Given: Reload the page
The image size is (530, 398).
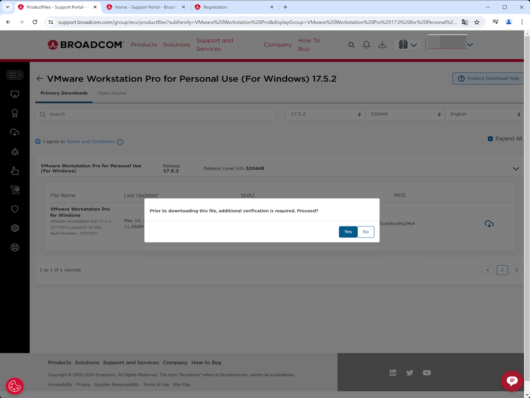Looking at the screenshot, I should point(35,22).
